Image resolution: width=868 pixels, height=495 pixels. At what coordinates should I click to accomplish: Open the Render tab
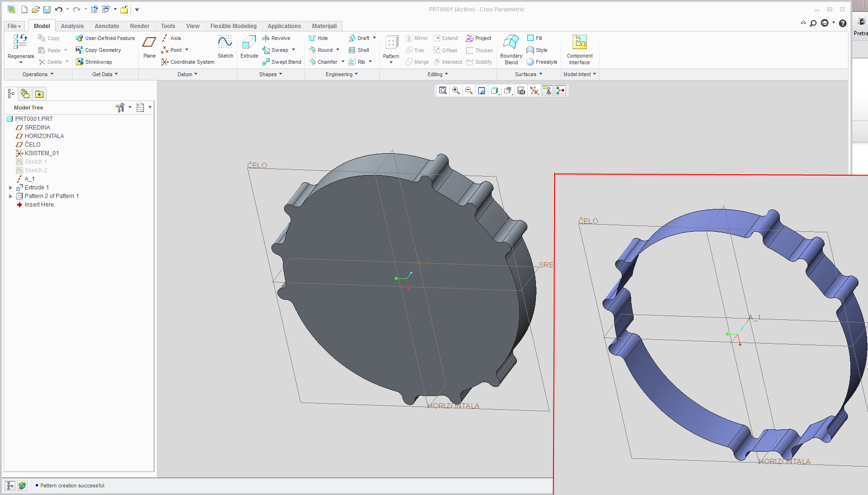(140, 26)
